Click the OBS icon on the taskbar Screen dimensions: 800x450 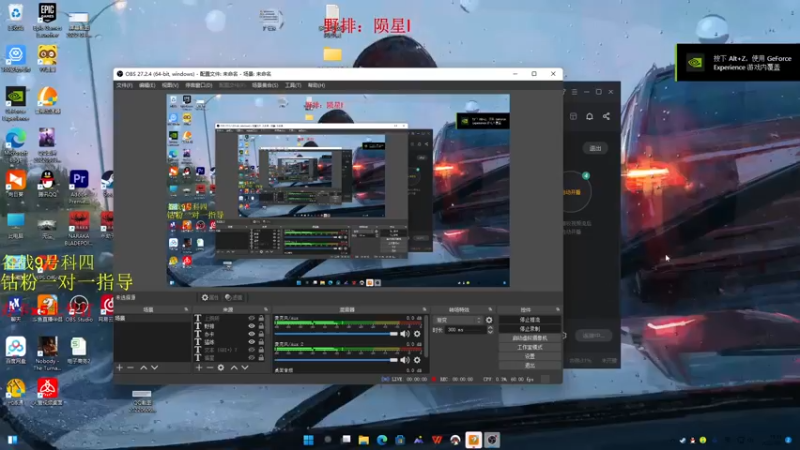(492, 440)
